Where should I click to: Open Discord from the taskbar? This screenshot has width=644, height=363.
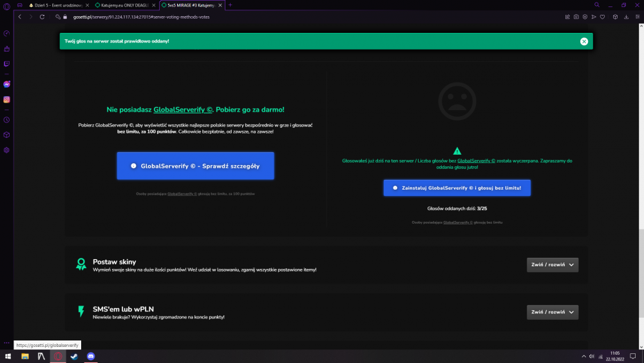pyautogui.click(x=91, y=357)
